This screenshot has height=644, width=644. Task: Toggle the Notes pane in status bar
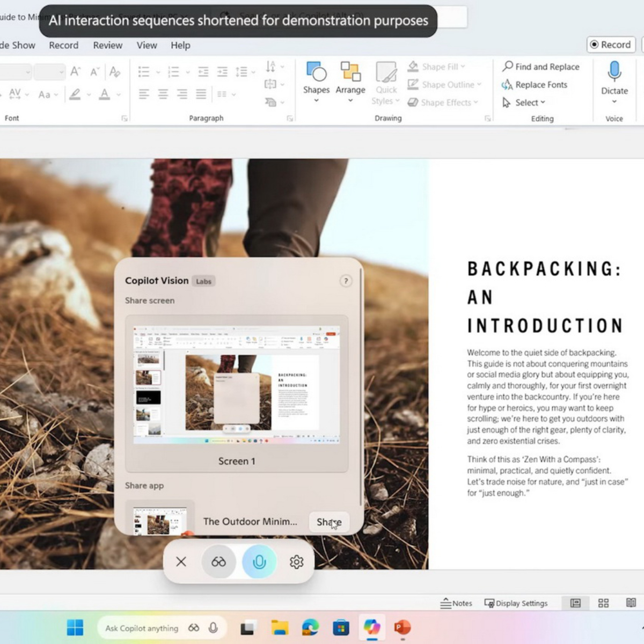click(456, 603)
